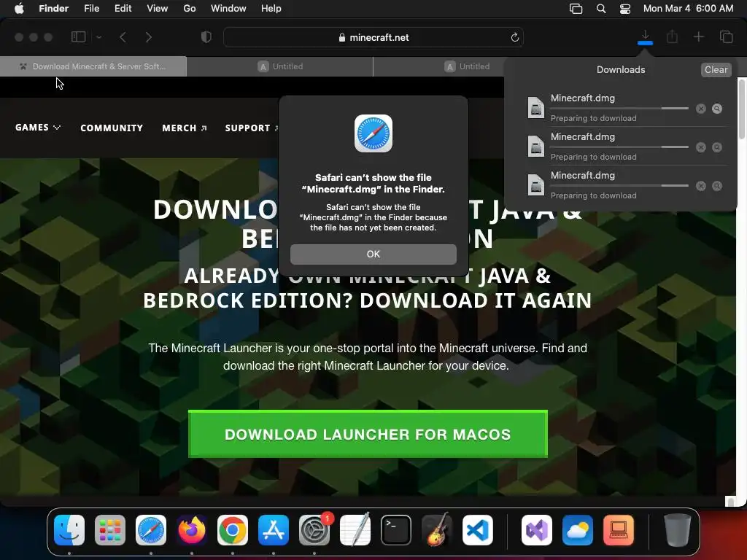This screenshot has height=560, width=747.
Task: Open GarageBand from the Dock
Action: 436,530
